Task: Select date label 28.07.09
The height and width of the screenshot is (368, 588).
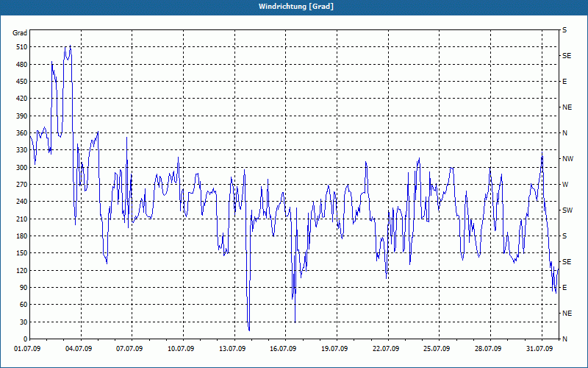Action: point(488,349)
